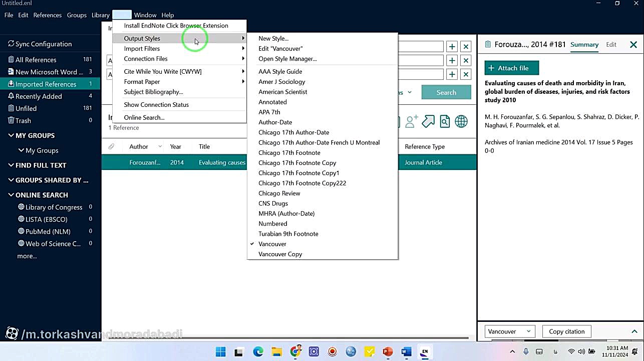Click the find full text document icon
Screen dimensions: 644x361
point(445,121)
